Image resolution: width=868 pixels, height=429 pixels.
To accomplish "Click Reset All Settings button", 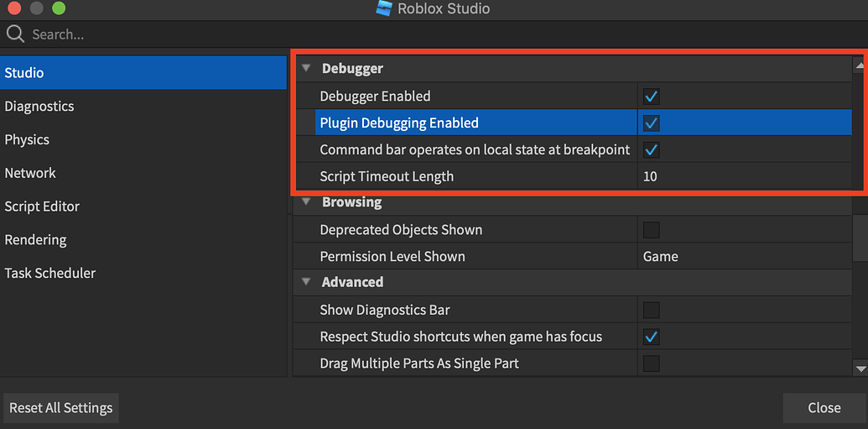I will coord(61,408).
